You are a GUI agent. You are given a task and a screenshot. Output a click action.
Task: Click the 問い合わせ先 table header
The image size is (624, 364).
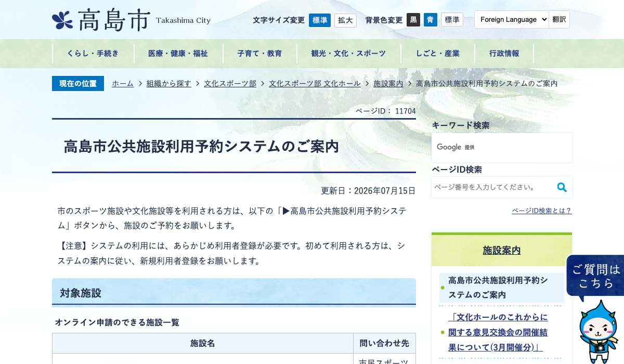385,343
